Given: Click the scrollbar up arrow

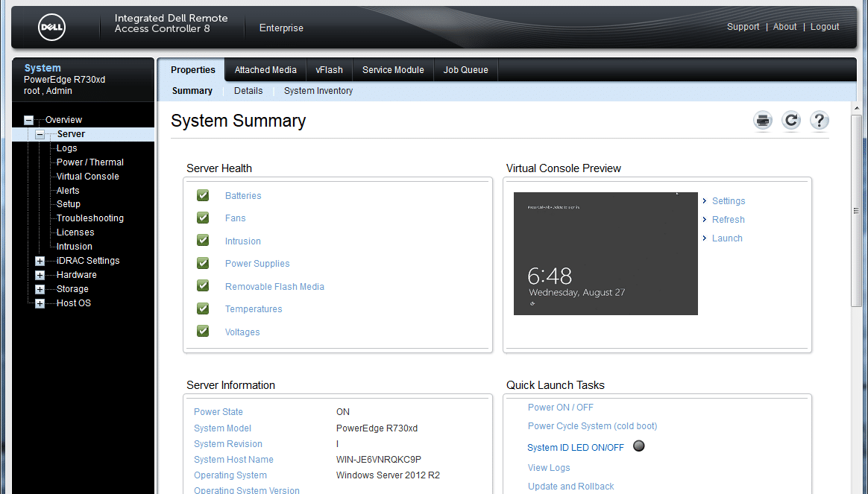Looking at the screenshot, I should pos(857,109).
